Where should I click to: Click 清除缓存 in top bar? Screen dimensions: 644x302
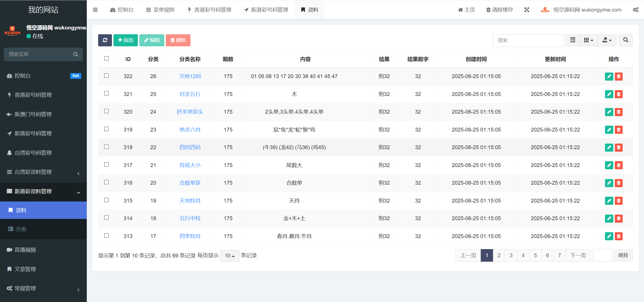[500, 10]
